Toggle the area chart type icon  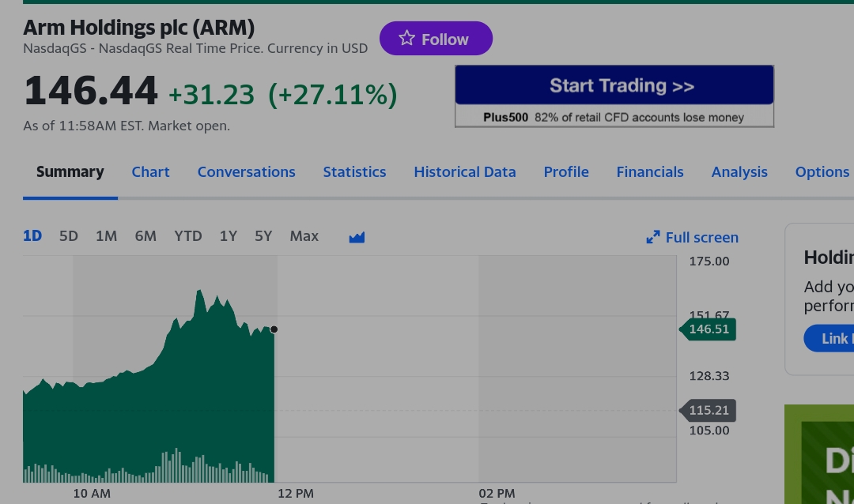(357, 237)
